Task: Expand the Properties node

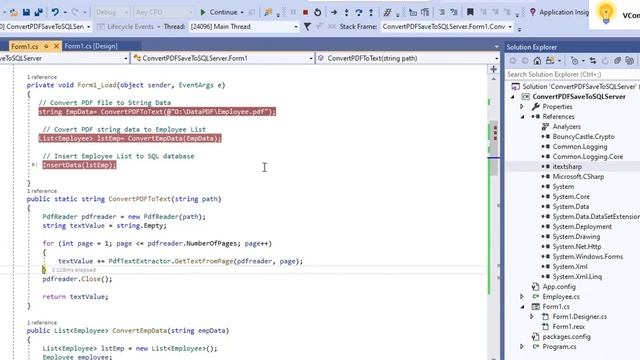Action: point(522,107)
